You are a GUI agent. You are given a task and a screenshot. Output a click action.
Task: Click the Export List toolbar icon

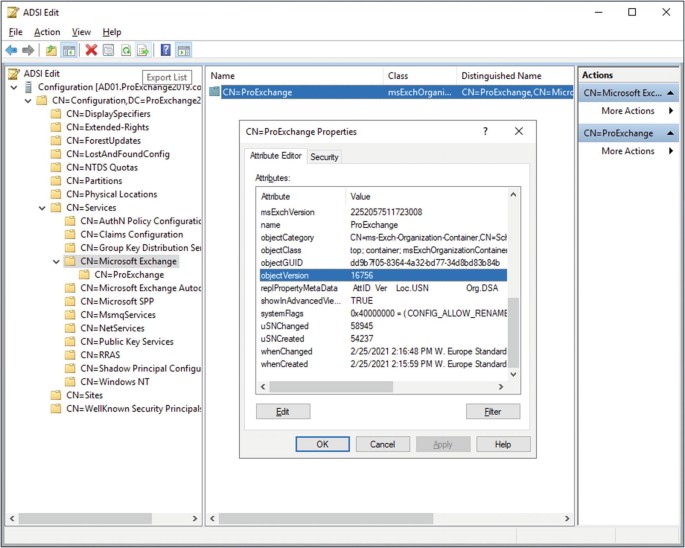pos(143,50)
